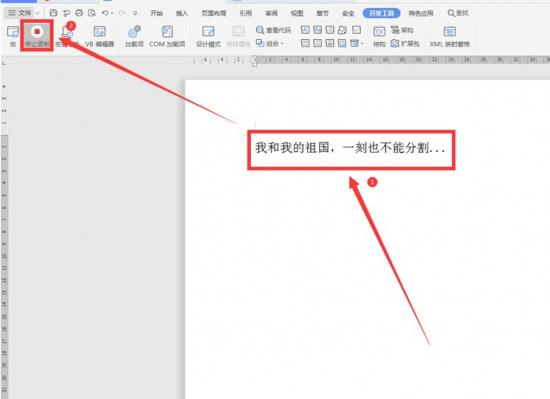Insert repeating section control icon

[342, 43]
